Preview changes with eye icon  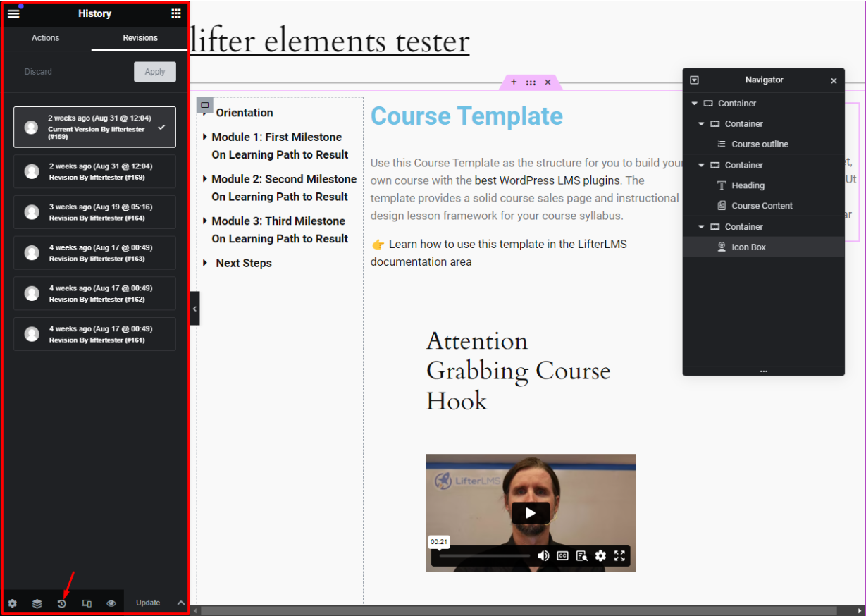pyautogui.click(x=111, y=603)
